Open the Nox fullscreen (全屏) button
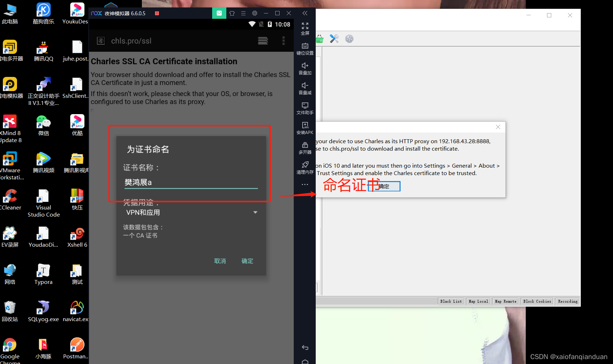 [305, 29]
